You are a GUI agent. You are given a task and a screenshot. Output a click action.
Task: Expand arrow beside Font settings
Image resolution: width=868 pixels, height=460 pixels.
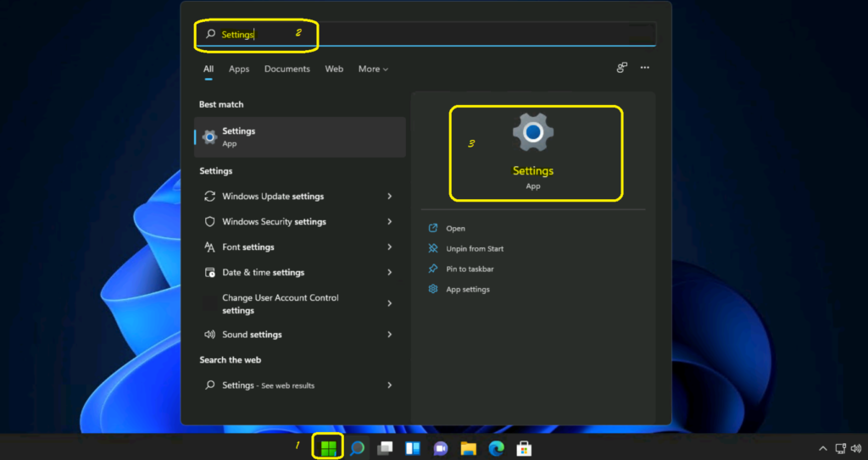pos(390,247)
